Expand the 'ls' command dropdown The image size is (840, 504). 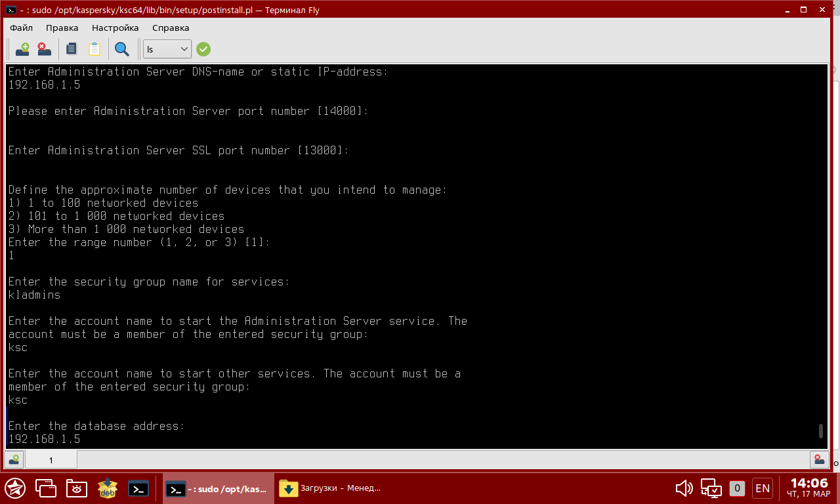(x=167, y=49)
